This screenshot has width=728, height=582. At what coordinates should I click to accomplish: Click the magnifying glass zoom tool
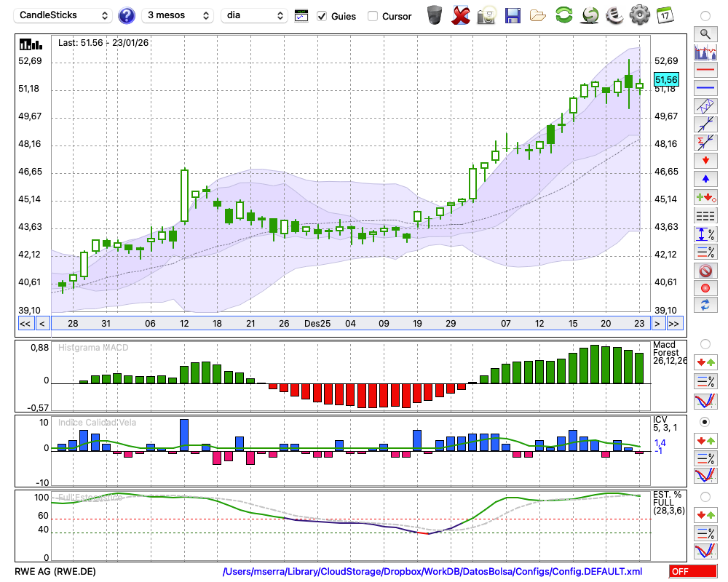tap(705, 33)
